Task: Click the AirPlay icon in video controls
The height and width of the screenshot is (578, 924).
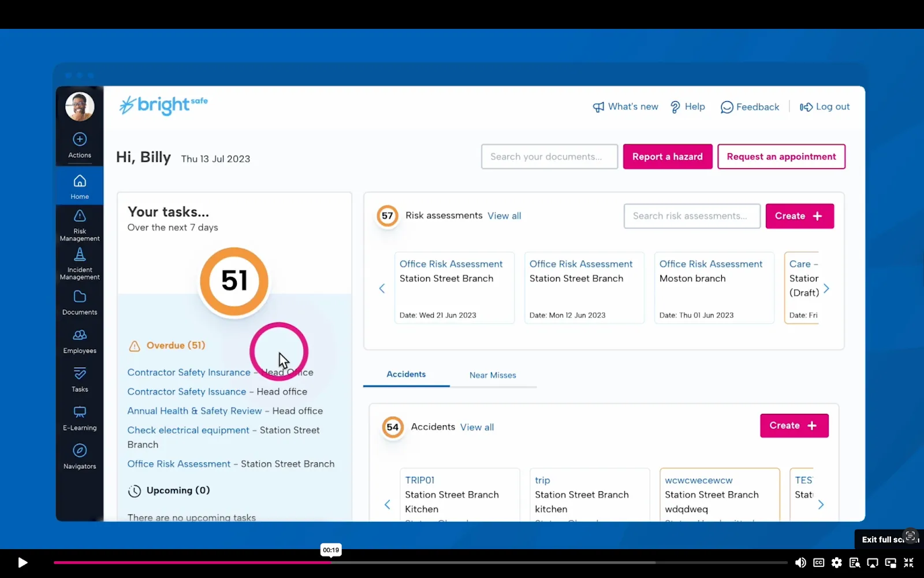Action: pos(873,562)
